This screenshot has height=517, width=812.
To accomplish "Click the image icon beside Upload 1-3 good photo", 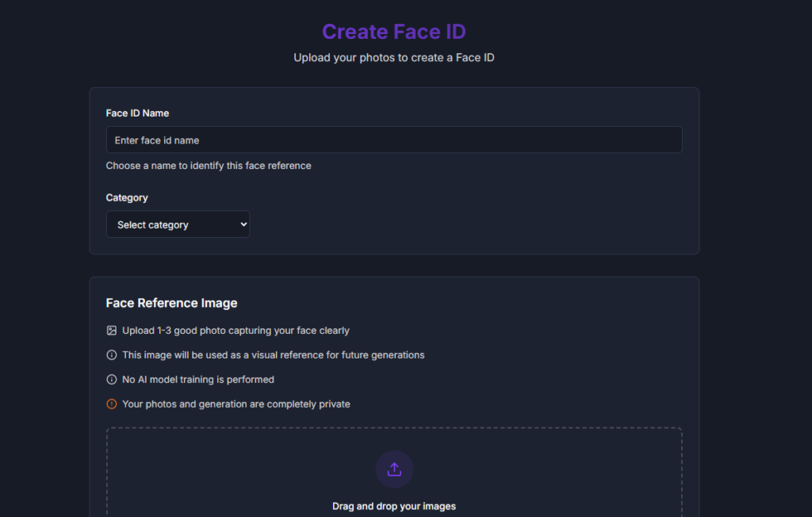I will [111, 331].
